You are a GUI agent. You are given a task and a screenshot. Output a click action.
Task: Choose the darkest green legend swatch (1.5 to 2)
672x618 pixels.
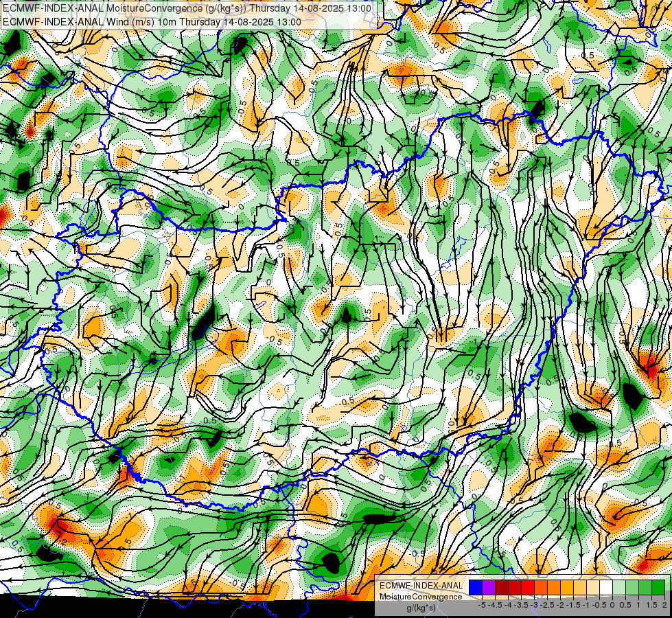[x=658, y=587]
